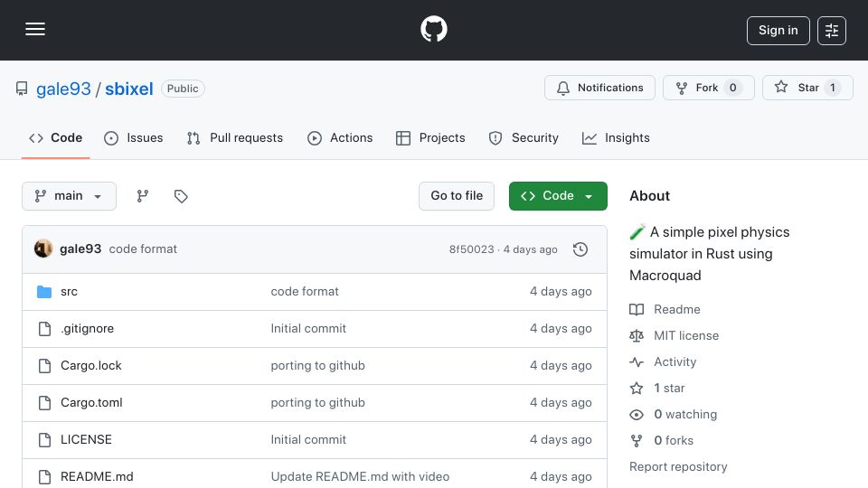Open MIT license link
868x488 pixels.
675,336
